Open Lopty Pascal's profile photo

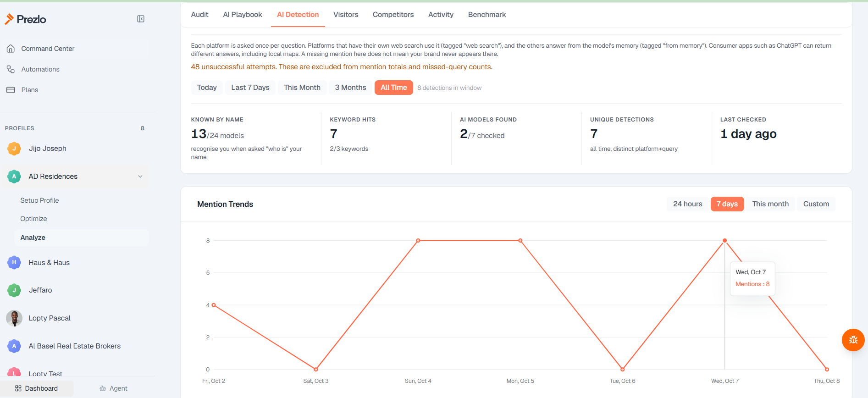coord(14,318)
